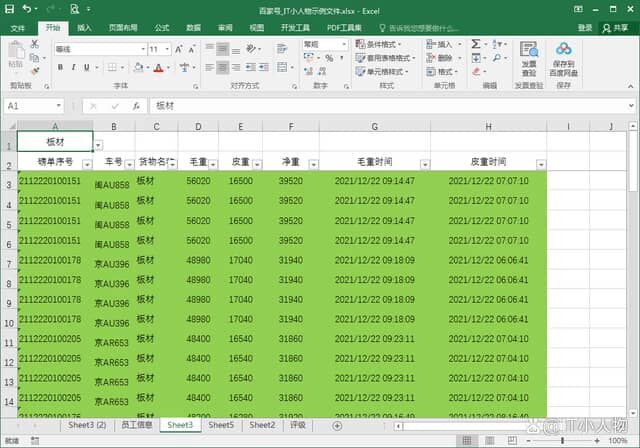Switch to the 员工信息 sheet tab

point(136,425)
